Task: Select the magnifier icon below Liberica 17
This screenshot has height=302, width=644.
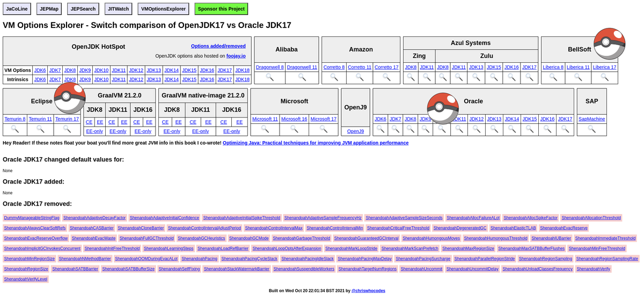Action: (x=605, y=78)
